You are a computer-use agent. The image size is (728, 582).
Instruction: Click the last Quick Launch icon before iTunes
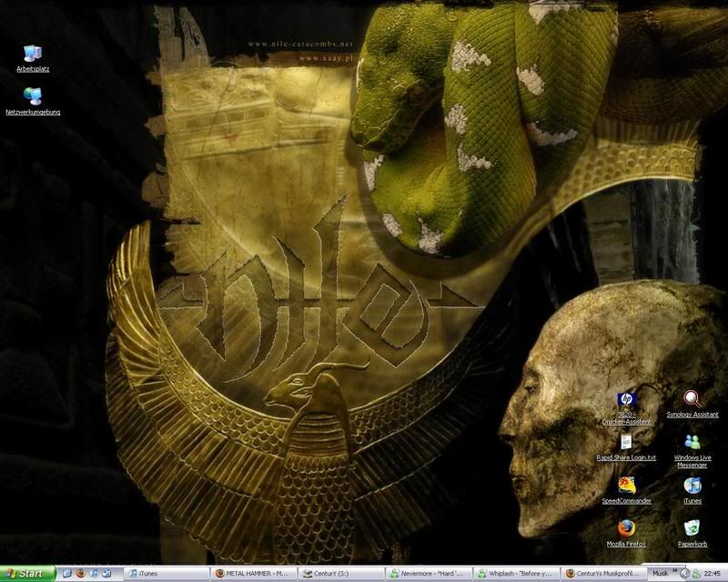(106, 574)
